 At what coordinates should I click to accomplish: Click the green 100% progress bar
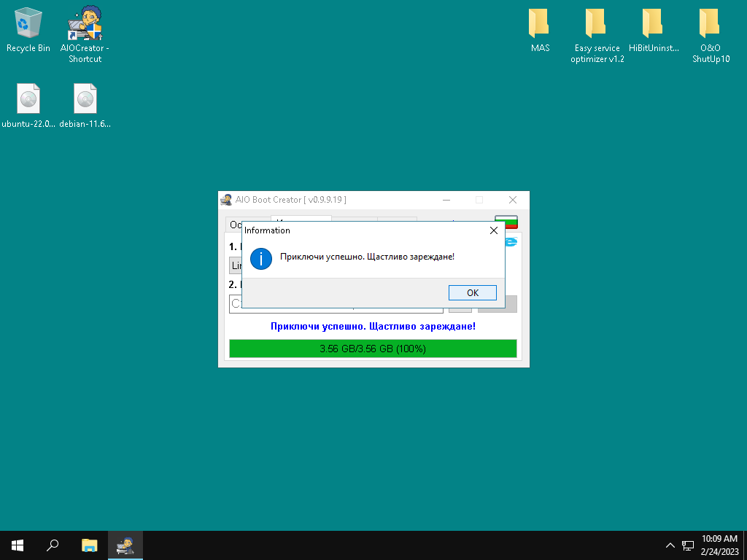tap(373, 349)
